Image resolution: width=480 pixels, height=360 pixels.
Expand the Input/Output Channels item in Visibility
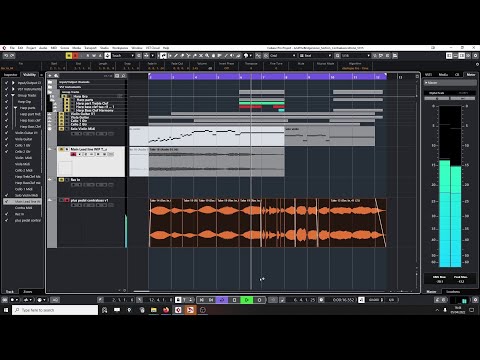(x=13, y=83)
